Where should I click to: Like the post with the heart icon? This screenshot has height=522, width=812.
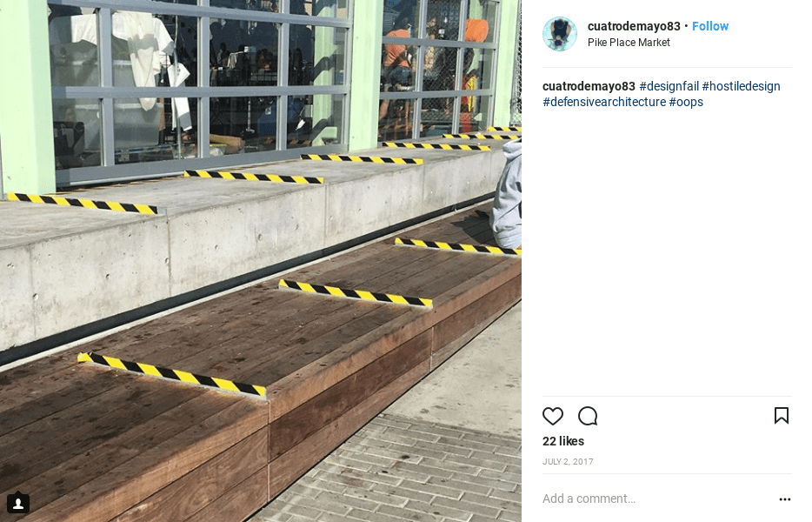(553, 416)
